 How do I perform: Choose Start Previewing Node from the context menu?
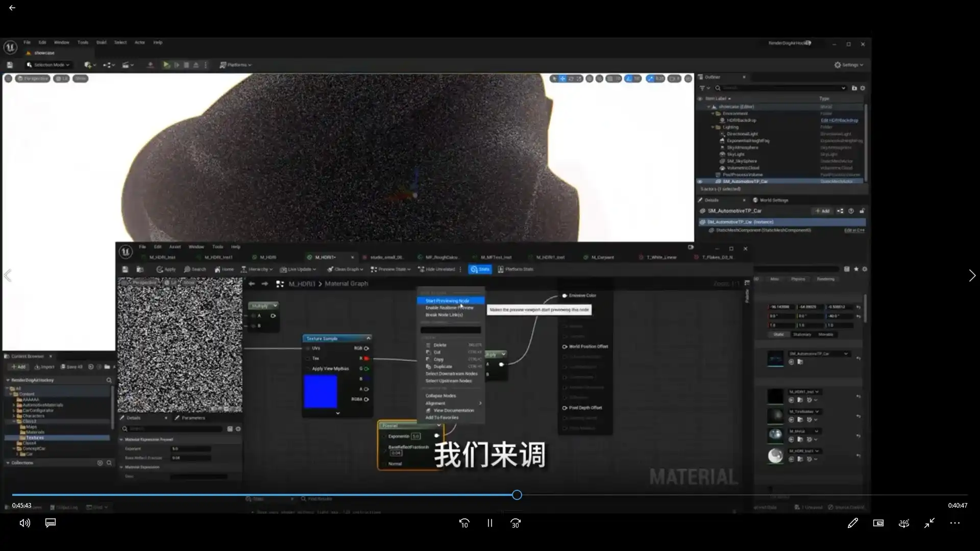449,300
